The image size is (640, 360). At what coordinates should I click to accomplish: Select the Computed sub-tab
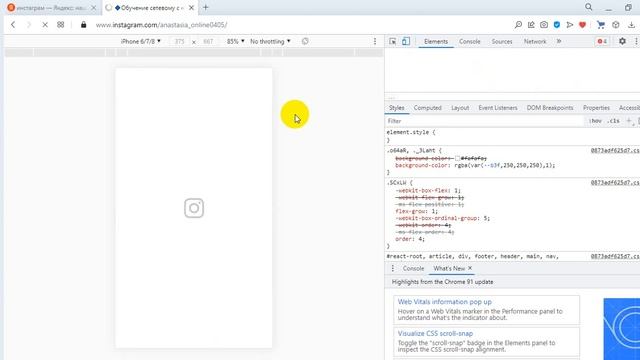coord(427,108)
